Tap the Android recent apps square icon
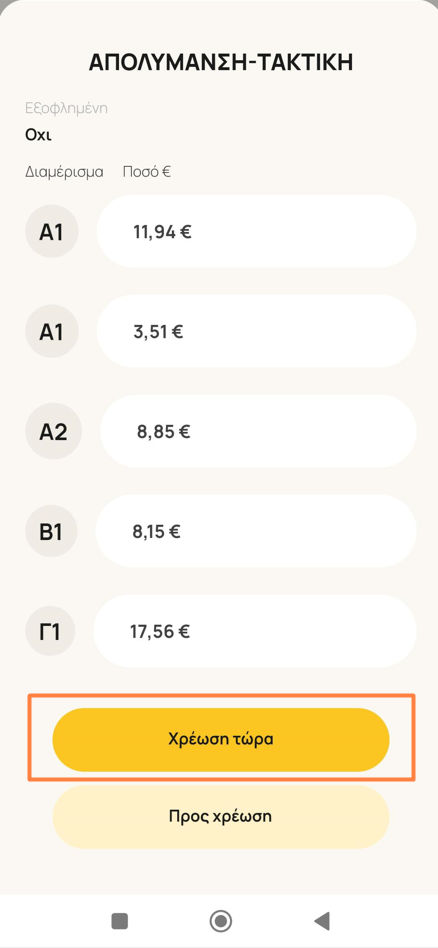 [x=120, y=921]
